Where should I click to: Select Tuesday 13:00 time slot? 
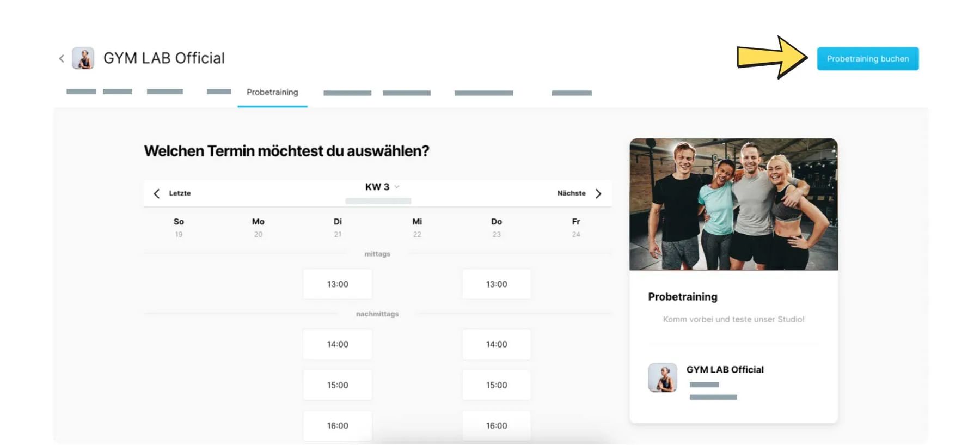click(338, 284)
